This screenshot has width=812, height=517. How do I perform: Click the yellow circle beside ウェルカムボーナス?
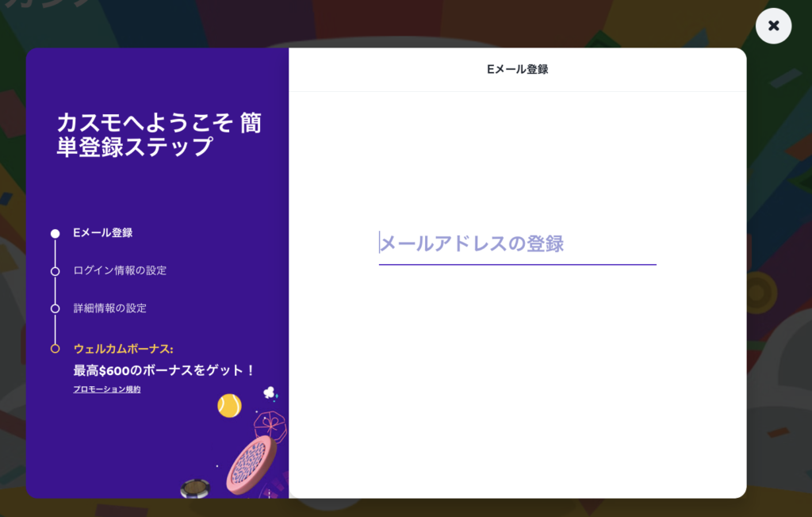coord(55,349)
